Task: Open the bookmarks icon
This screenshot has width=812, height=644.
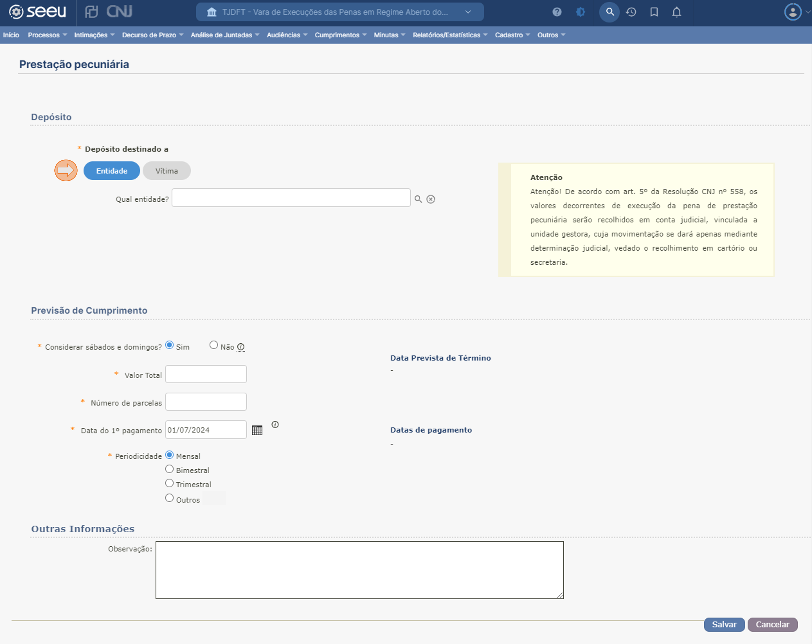Action: [x=654, y=12]
